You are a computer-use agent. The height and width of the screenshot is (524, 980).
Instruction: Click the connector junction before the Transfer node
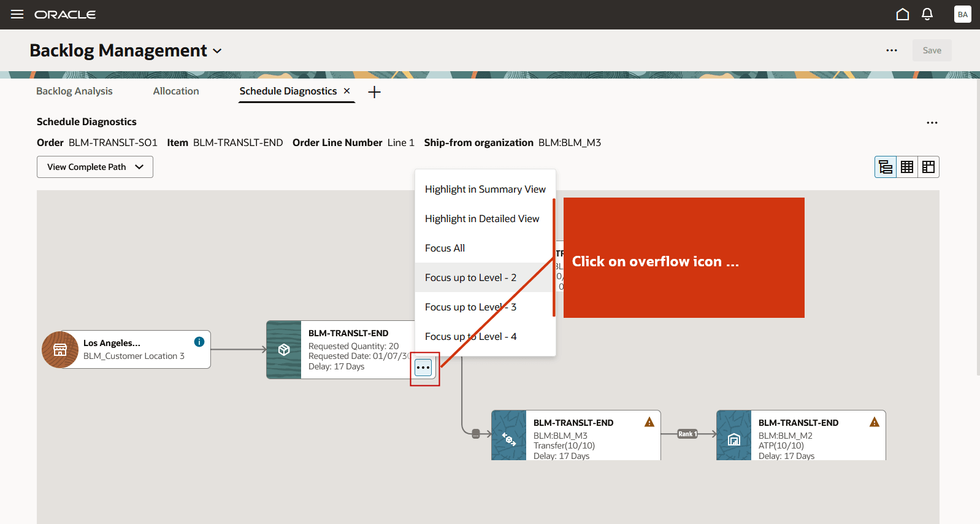[476, 434]
